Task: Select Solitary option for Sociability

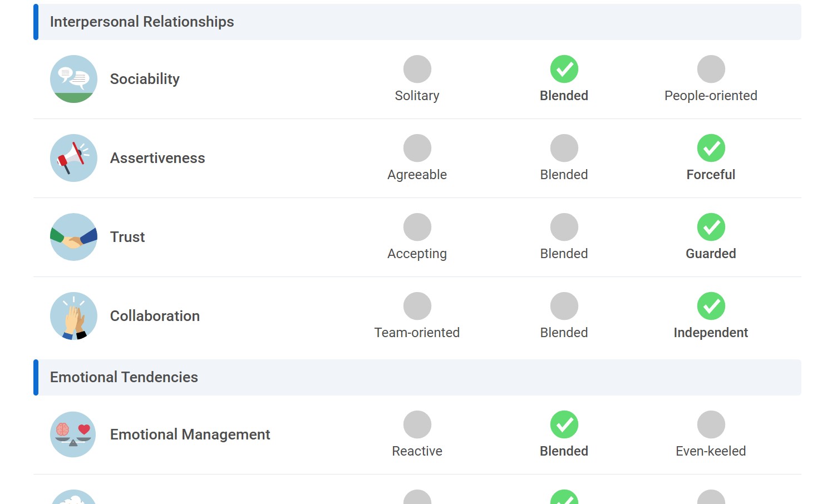Action: click(417, 69)
